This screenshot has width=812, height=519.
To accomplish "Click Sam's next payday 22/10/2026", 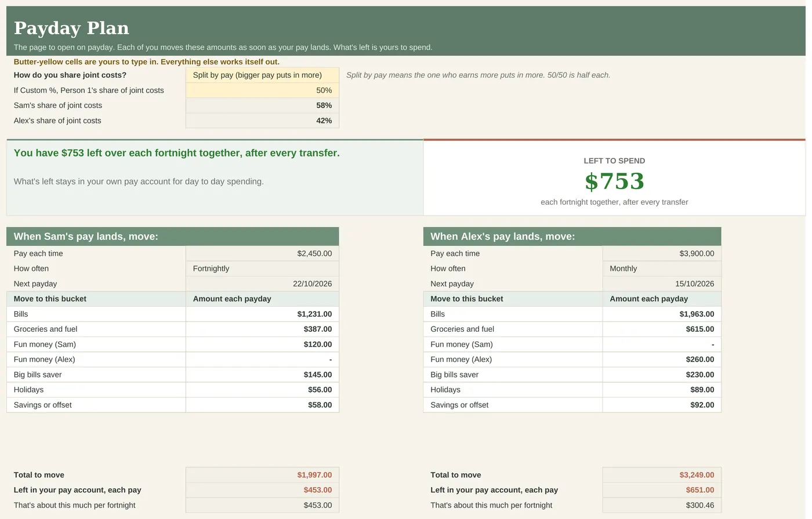I will (x=262, y=284).
